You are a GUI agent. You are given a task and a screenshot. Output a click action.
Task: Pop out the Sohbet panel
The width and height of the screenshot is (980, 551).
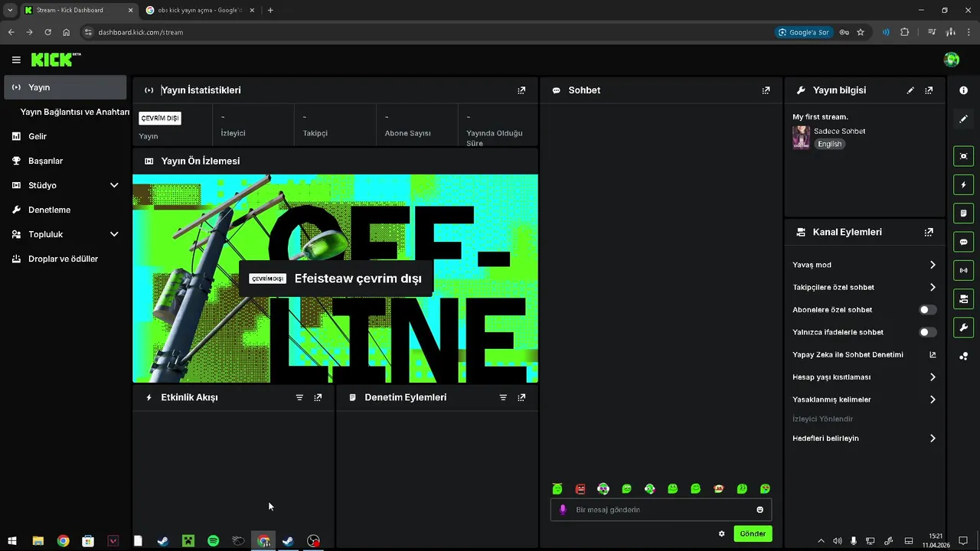766,90
